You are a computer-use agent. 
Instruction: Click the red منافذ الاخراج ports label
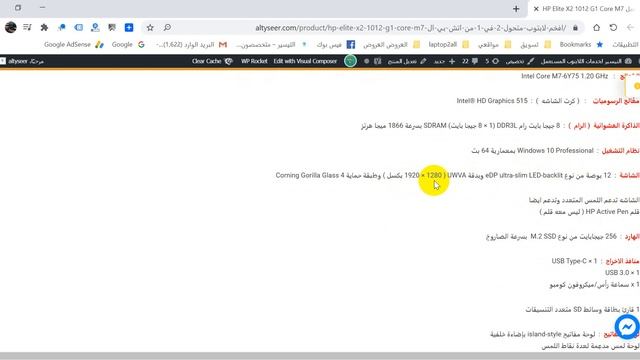click(622, 261)
